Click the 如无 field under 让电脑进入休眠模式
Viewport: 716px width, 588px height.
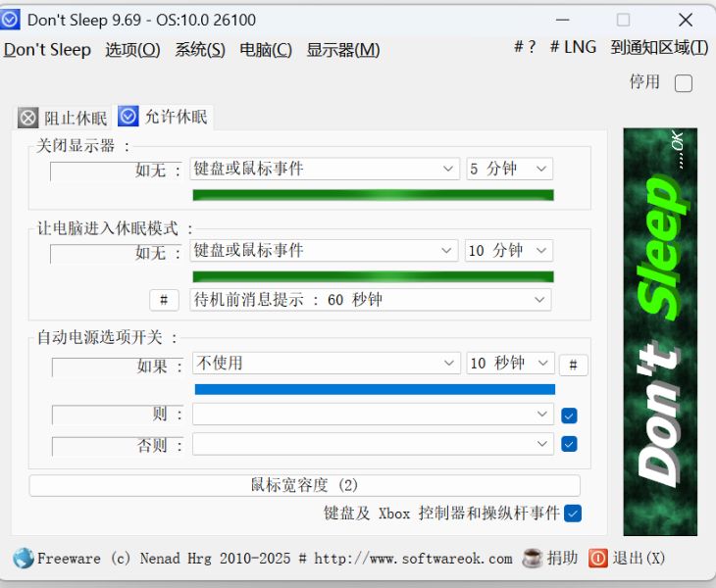[x=117, y=253]
